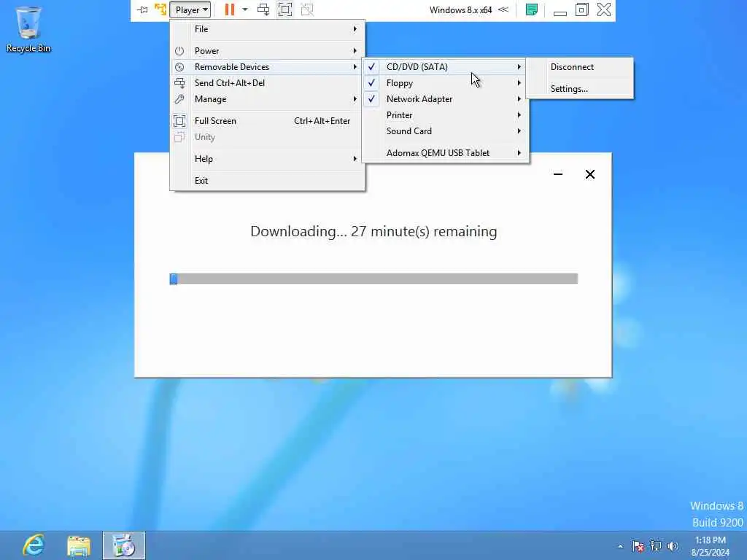Viewport: 747px width, 560px height.
Task: Expand the CD/DVD (SATA) submenu arrow
Action: (x=519, y=67)
